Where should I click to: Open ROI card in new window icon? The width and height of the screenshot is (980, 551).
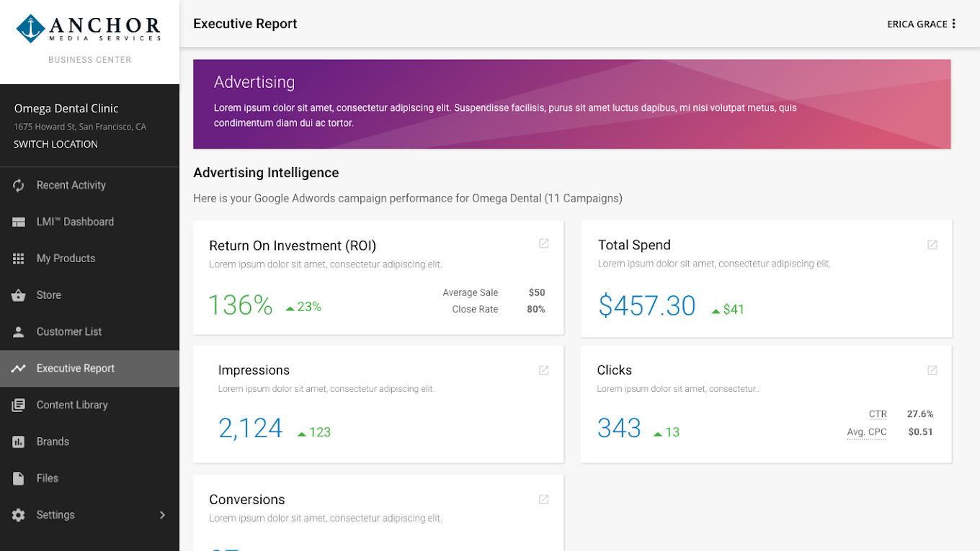click(x=544, y=244)
